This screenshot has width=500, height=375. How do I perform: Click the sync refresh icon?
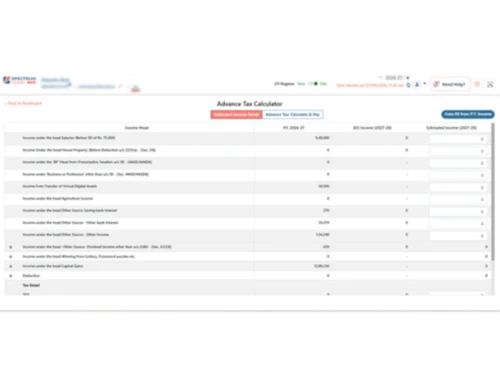[x=408, y=85]
